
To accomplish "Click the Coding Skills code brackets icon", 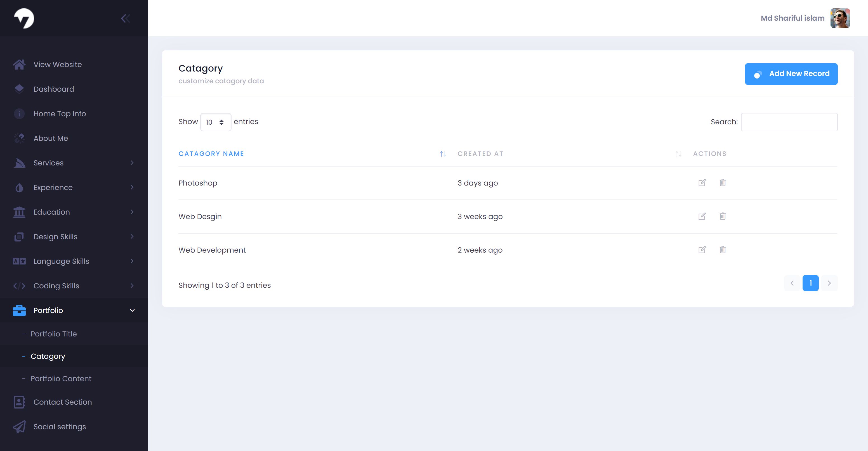I will 19,286.
